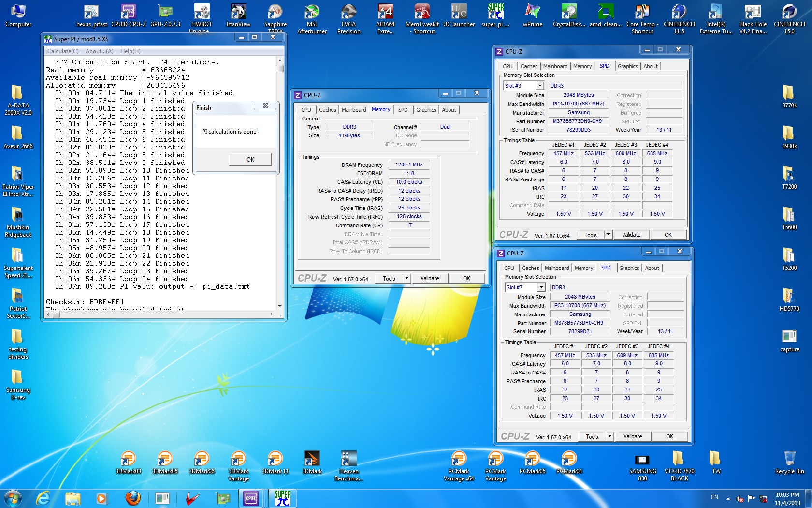The image size is (812, 508).
Task: Open the About...(A) menu in Super PI
Action: (100, 51)
